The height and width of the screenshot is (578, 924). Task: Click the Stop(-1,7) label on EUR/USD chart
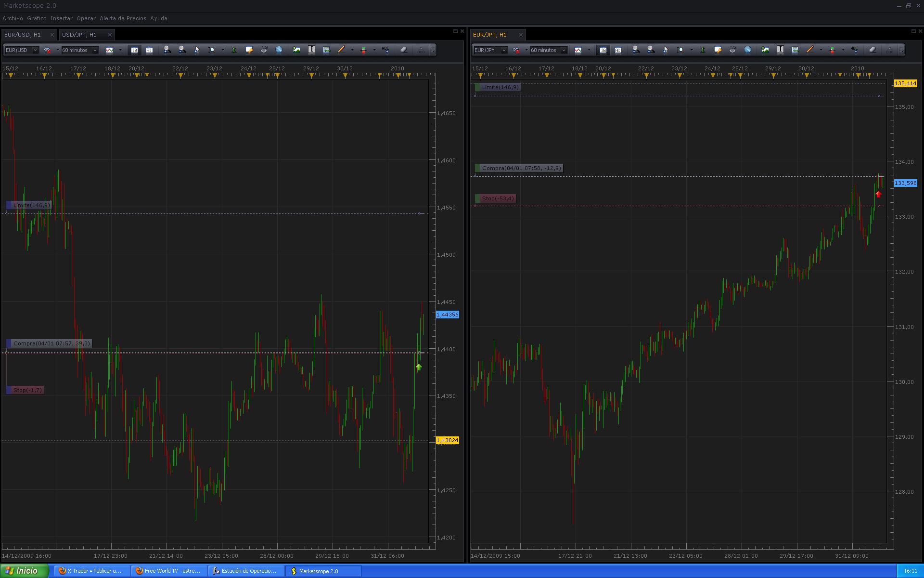pos(27,390)
